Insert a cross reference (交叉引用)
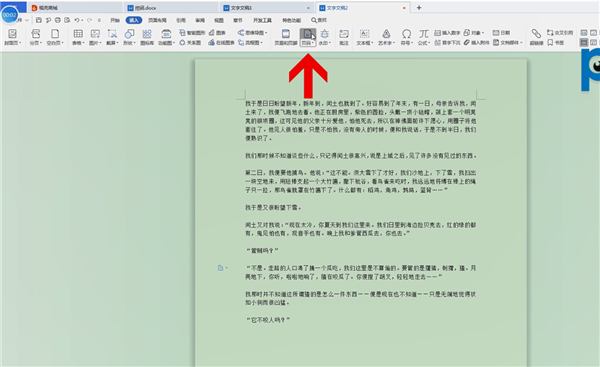Image resolution: width=600 pixels, height=367 pixels. (560, 33)
